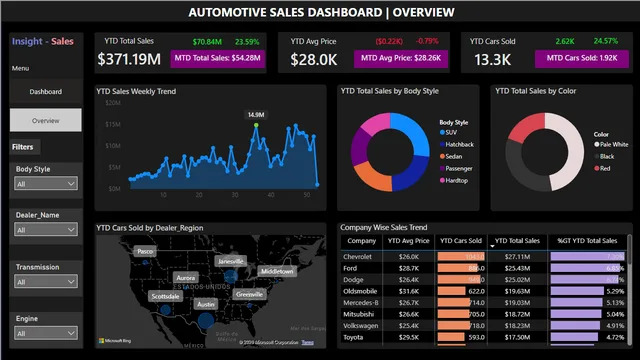
Task: Select the Volkswagen company cell
Action: coord(361,326)
